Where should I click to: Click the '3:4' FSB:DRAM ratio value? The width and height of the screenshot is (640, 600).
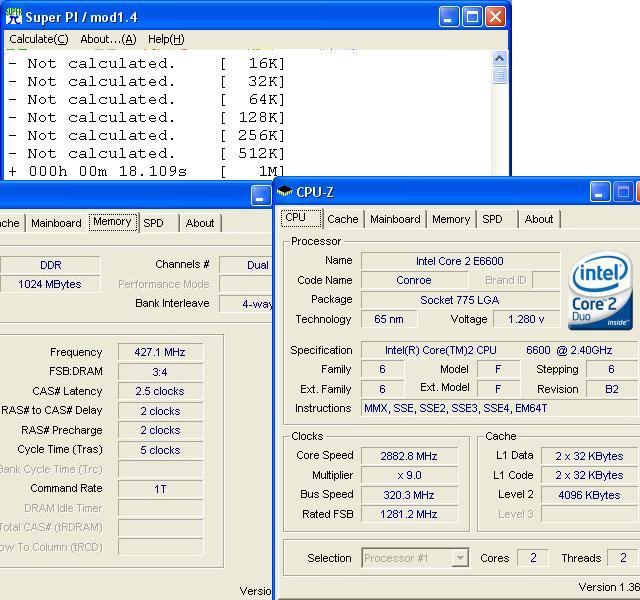160,372
